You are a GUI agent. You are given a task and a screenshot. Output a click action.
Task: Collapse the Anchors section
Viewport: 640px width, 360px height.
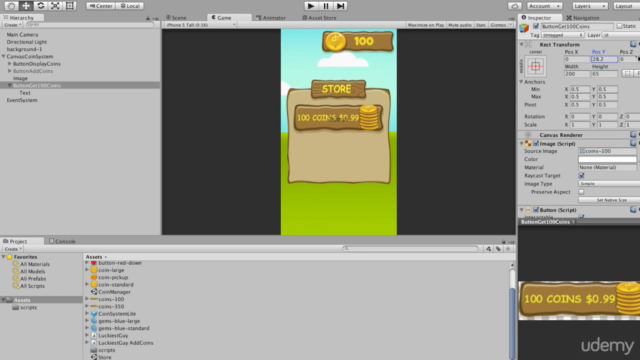[521, 82]
